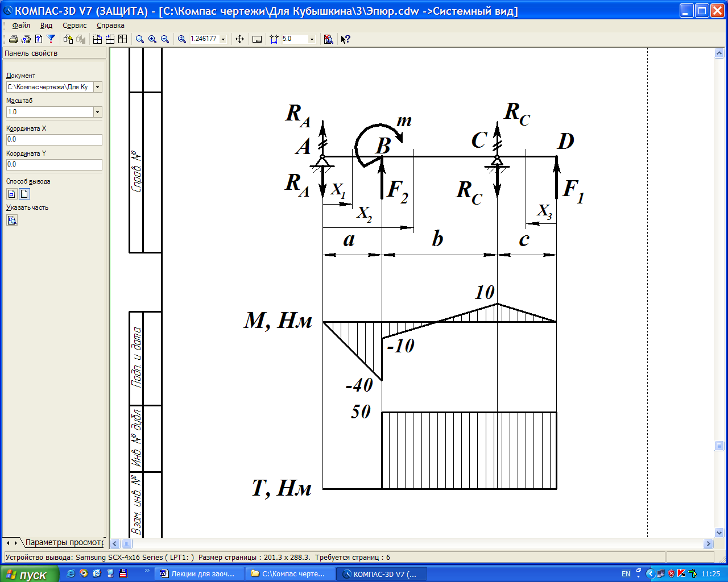Expand the 5.0 spacing dropdown
Screen dimensions: 728x582
(312, 39)
